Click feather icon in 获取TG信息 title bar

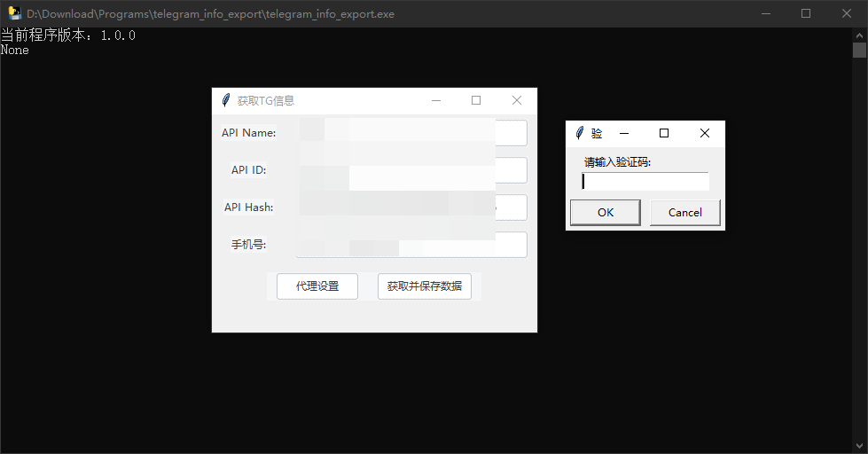[225, 100]
